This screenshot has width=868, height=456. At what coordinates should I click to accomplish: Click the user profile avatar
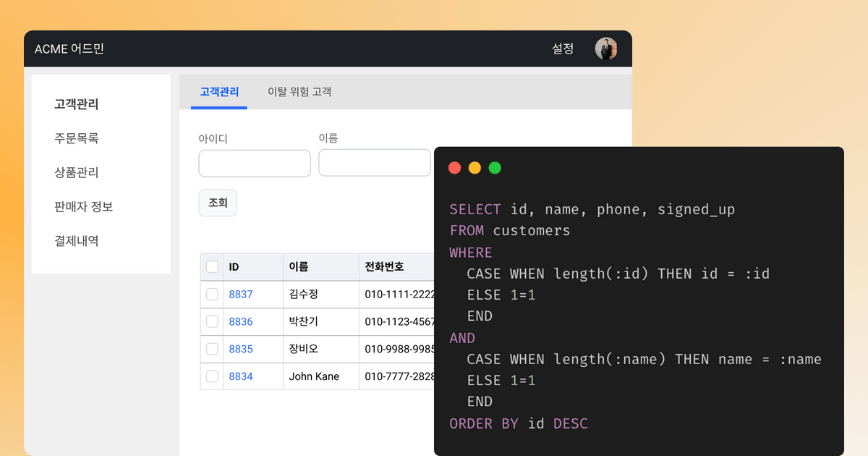(605, 48)
